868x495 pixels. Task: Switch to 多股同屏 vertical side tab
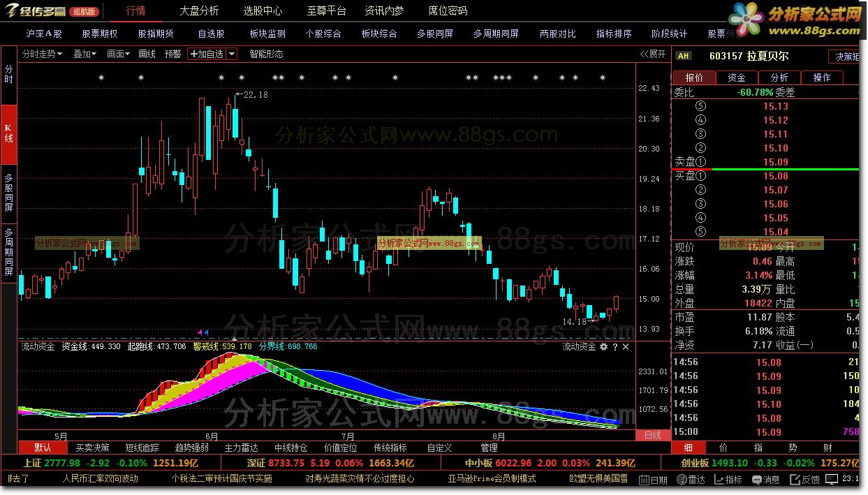pyautogui.click(x=8, y=193)
